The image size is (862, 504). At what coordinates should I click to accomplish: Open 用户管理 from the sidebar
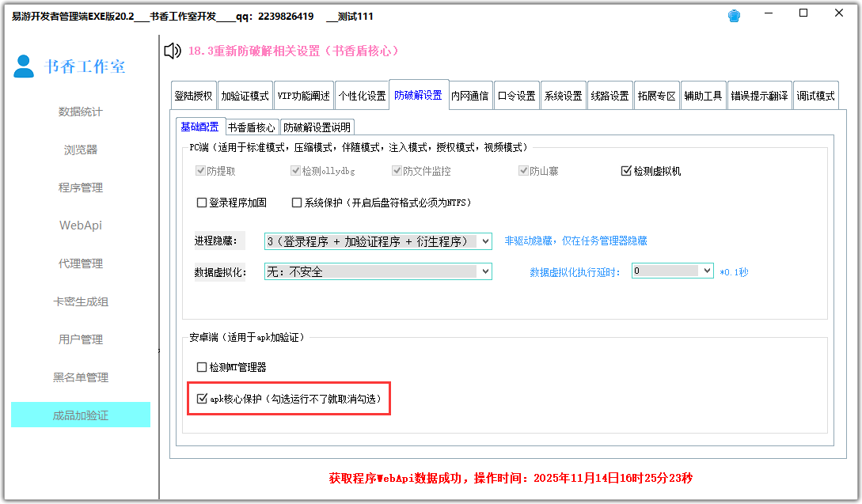pos(80,339)
